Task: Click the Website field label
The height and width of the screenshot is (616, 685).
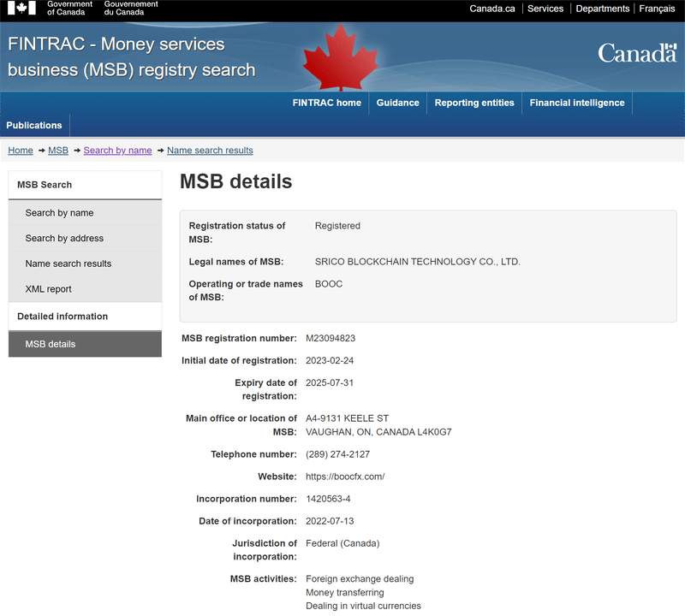Action: coord(277,477)
